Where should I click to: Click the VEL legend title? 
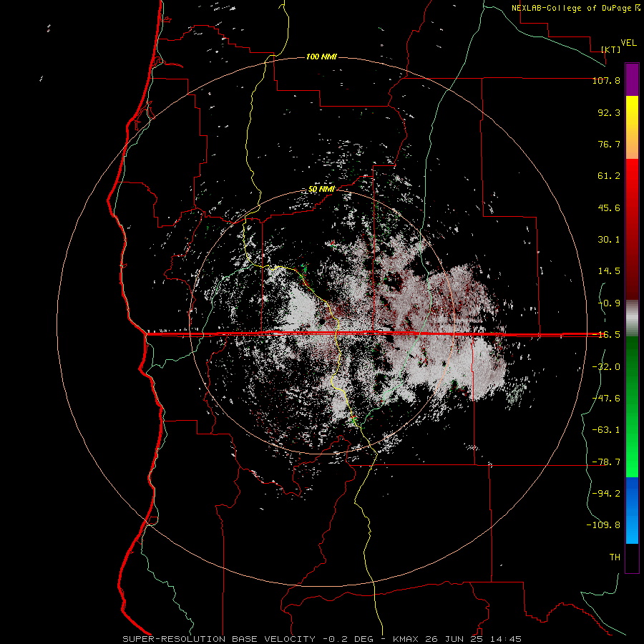coord(628,43)
